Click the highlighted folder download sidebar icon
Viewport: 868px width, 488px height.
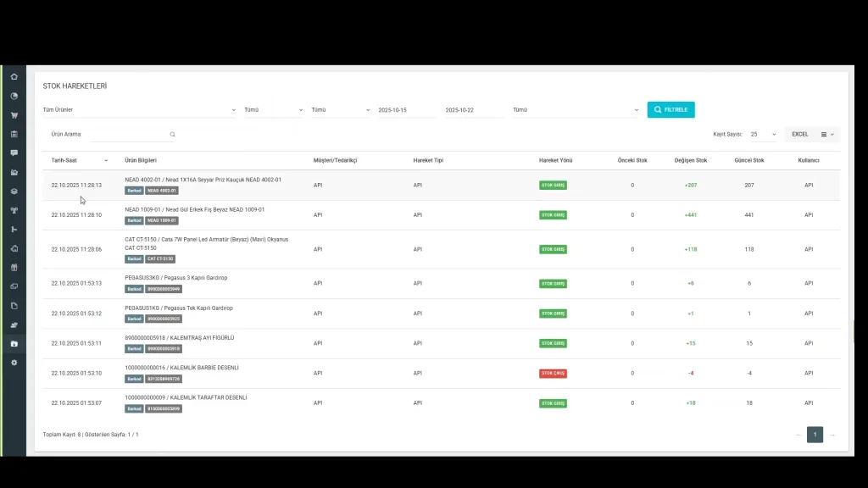(x=14, y=344)
